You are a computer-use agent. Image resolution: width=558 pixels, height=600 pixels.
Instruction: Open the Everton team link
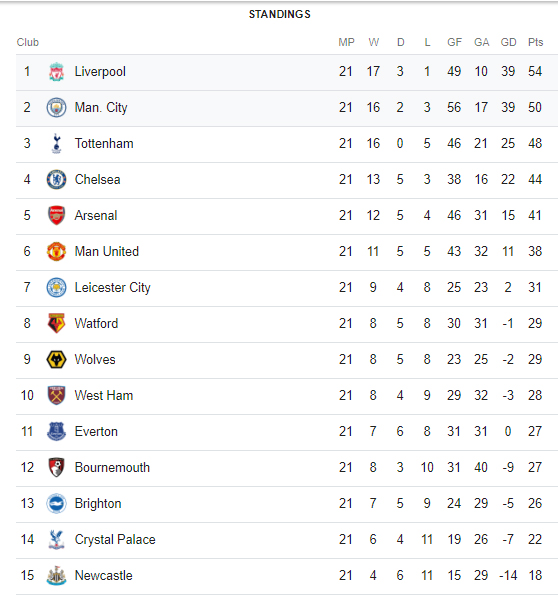pyautogui.click(x=96, y=431)
